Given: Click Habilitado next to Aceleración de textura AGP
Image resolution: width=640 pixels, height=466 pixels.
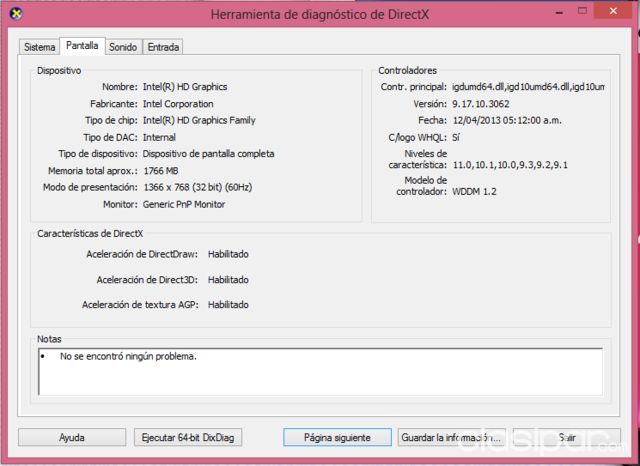Looking at the screenshot, I should (x=228, y=304).
